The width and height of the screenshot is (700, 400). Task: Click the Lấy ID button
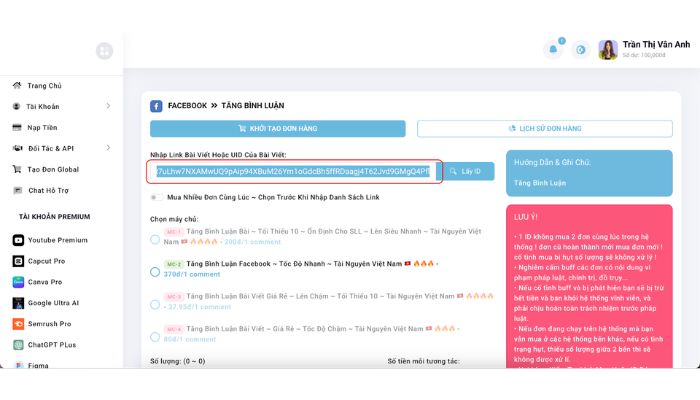tap(466, 171)
